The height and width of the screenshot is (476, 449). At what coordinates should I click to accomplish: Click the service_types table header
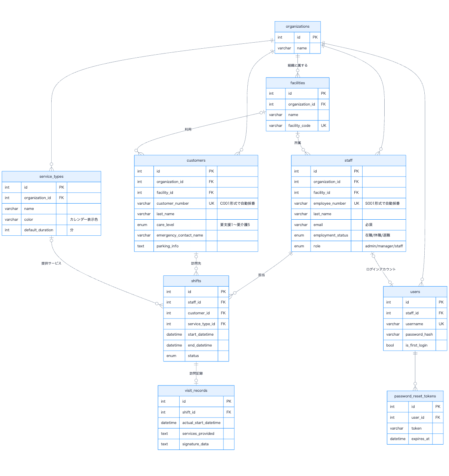51,177
